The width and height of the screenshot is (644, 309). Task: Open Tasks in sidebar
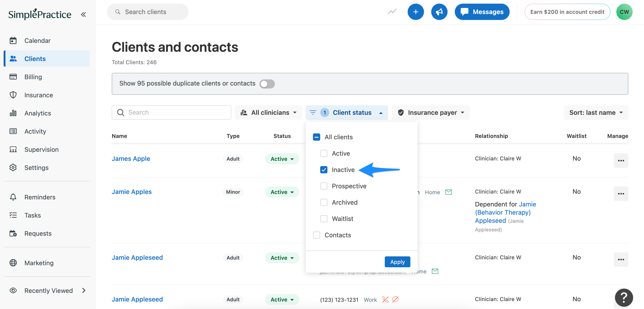[47, 215]
